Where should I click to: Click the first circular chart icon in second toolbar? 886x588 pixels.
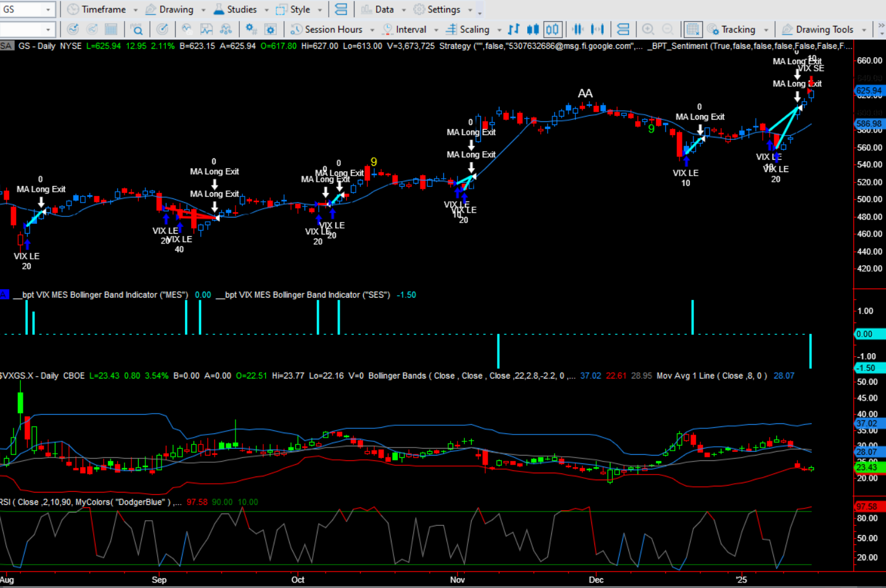click(x=73, y=29)
